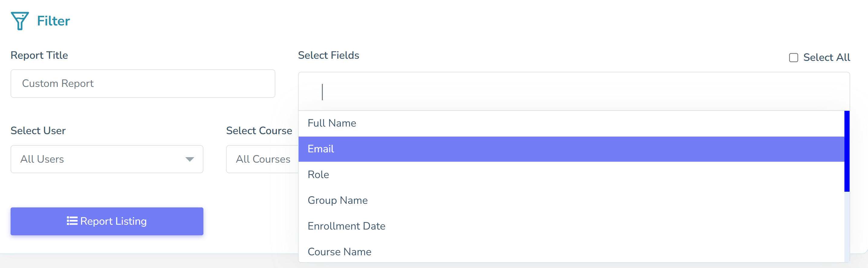Viewport: 868px width, 268px height.
Task: Click the Report Title label
Action: click(39, 55)
